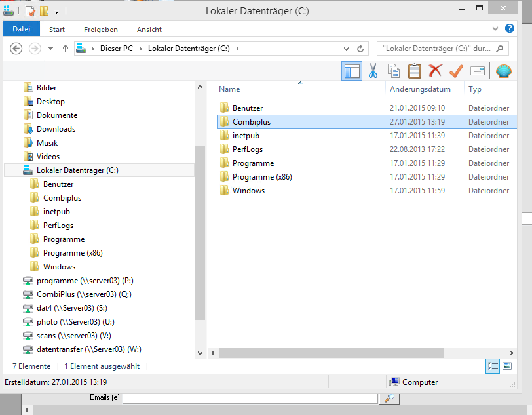Open recent locations dropdown arrow
Viewport: 532px width, 415px height.
click(x=51, y=49)
